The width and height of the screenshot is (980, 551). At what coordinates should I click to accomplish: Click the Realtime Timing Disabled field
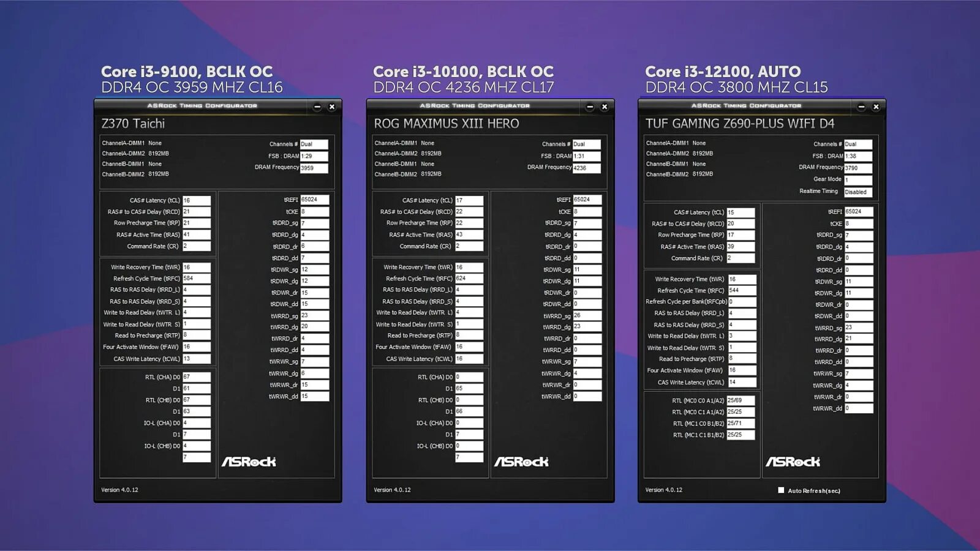[858, 192]
